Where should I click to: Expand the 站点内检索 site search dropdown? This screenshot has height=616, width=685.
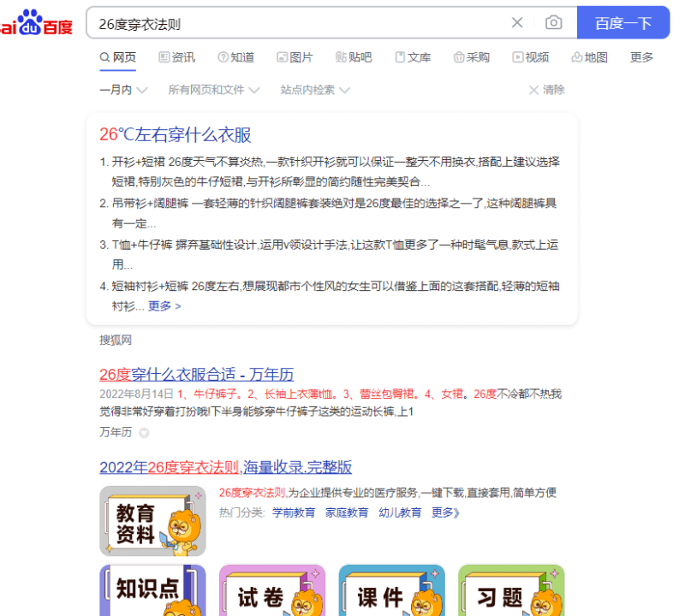point(308,89)
